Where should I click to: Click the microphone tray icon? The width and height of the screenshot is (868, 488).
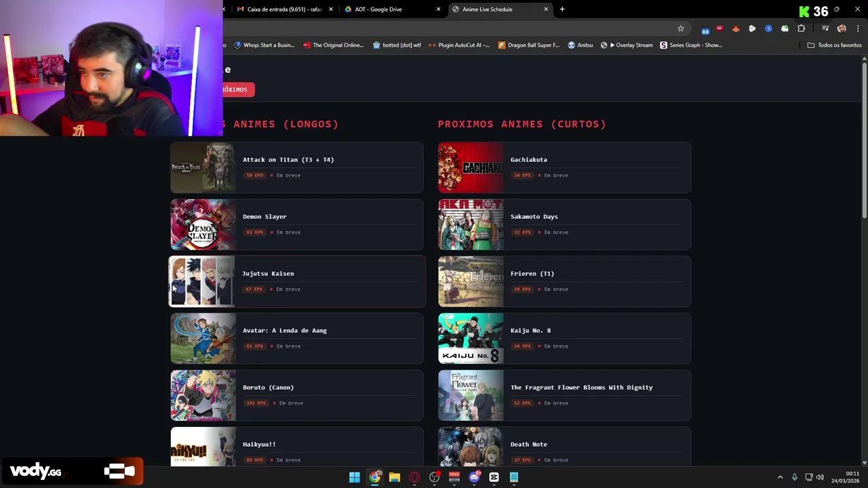tap(795, 477)
